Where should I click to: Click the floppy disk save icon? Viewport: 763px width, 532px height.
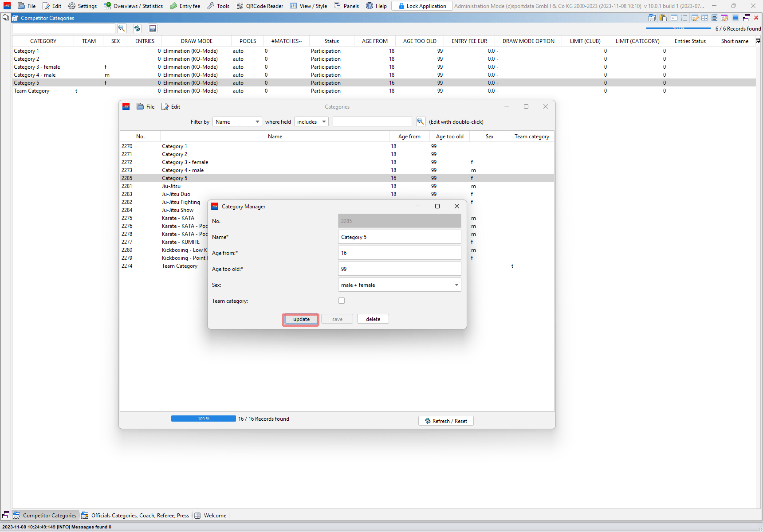coord(153,28)
